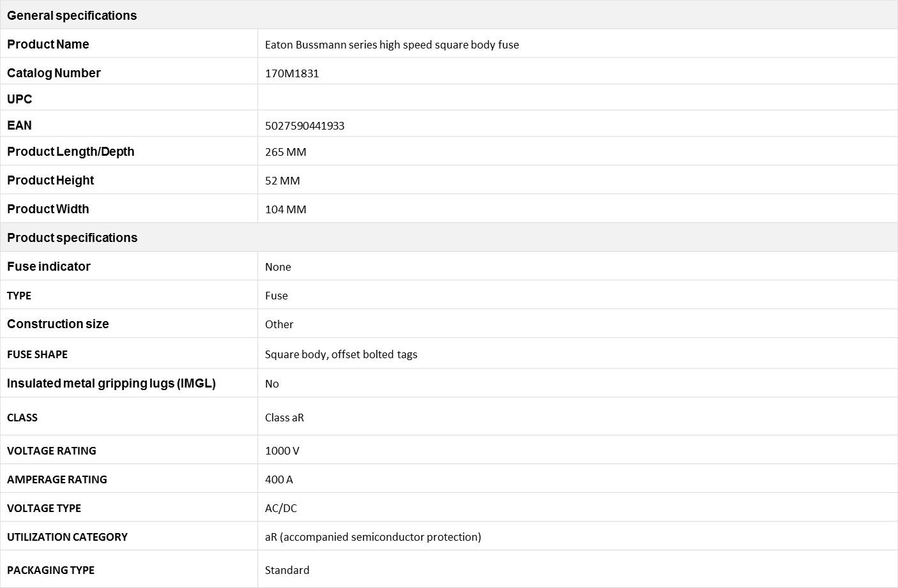The height and width of the screenshot is (588, 898).
Task: Select the 265 MM length value
Action: 285,152
